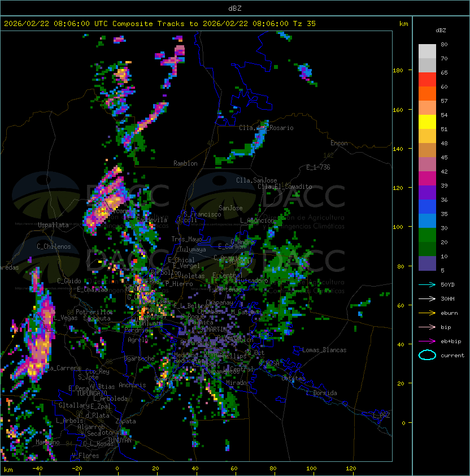This screenshot has height=476, width=470.
Task: Click the 'Potrerillos' place label
Action: (x=94, y=312)
